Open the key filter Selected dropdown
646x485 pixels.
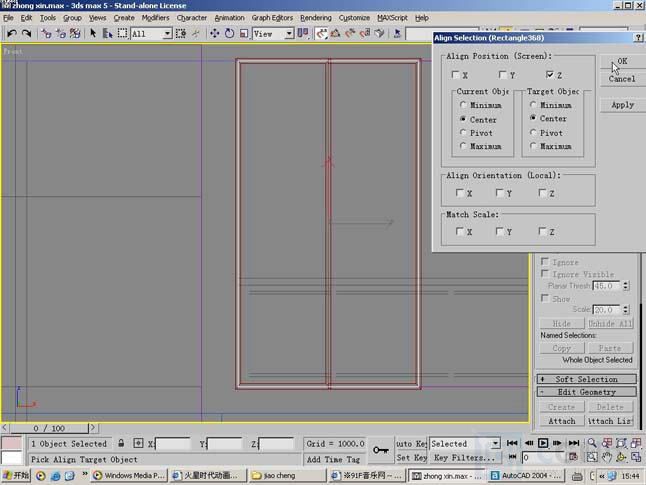495,443
